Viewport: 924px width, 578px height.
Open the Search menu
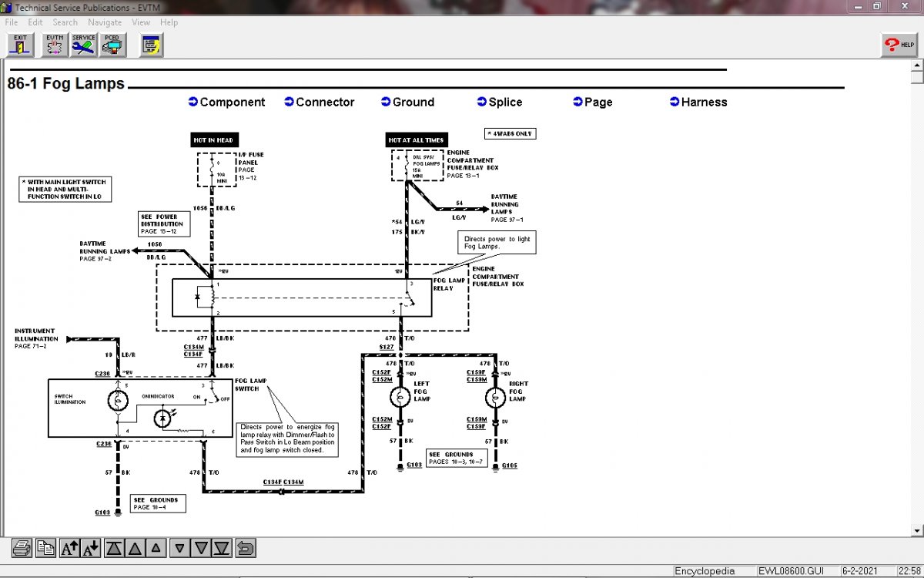[65, 22]
